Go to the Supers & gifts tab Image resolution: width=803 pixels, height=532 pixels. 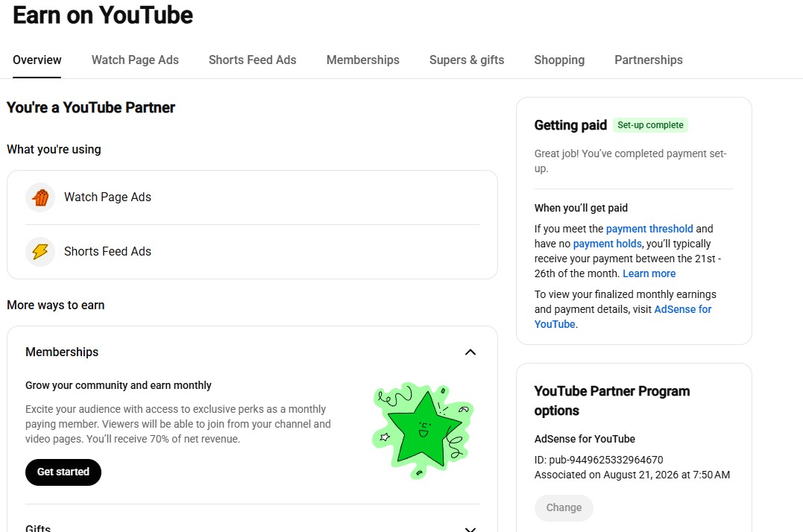click(467, 60)
